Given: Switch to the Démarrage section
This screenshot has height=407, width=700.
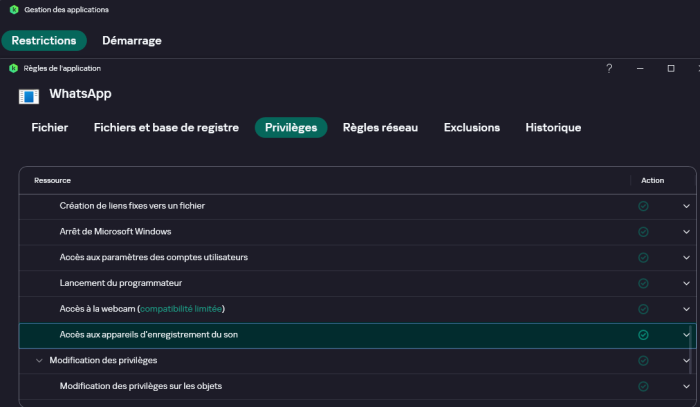Looking at the screenshot, I should point(131,41).
